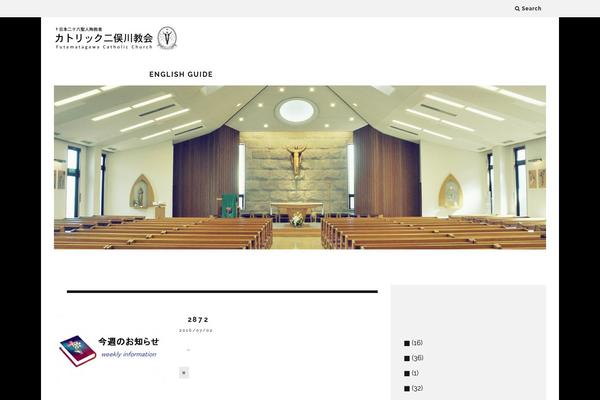Open sidebar category with (36) posts
600x400 pixels.
[x=414, y=358]
